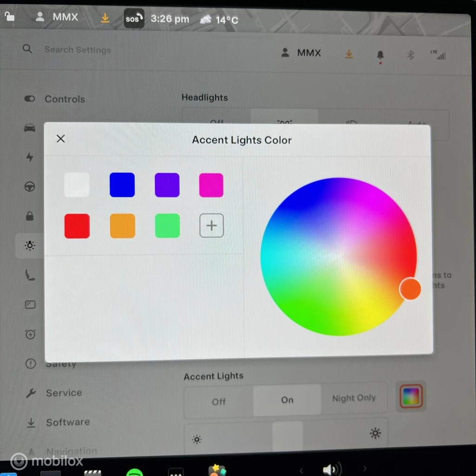Click the Search Settings field
This screenshot has height=476, width=476.
(x=78, y=50)
